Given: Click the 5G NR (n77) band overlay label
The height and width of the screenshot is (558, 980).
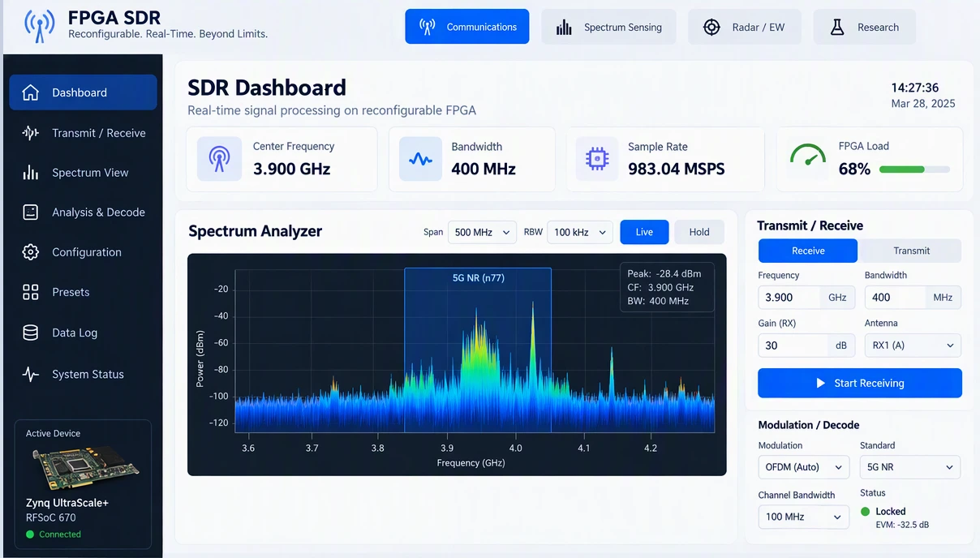Looking at the screenshot, I should (479, 278).
